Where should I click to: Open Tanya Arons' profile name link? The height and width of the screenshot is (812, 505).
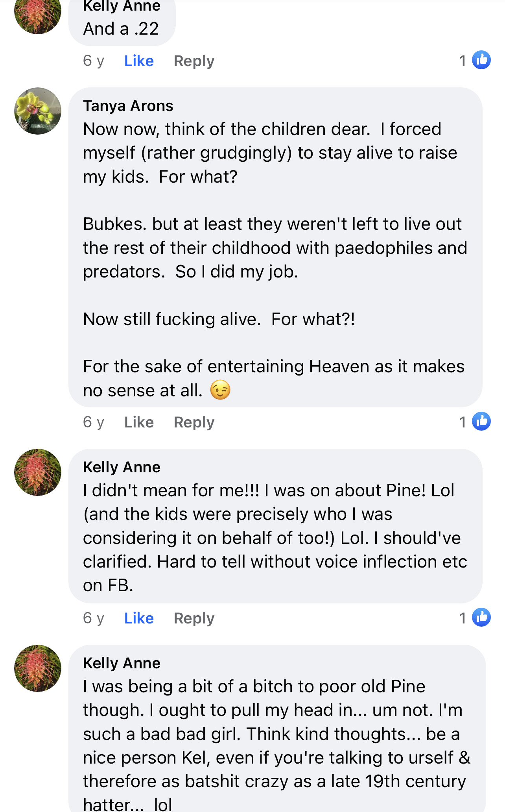[x=128, y=106]
